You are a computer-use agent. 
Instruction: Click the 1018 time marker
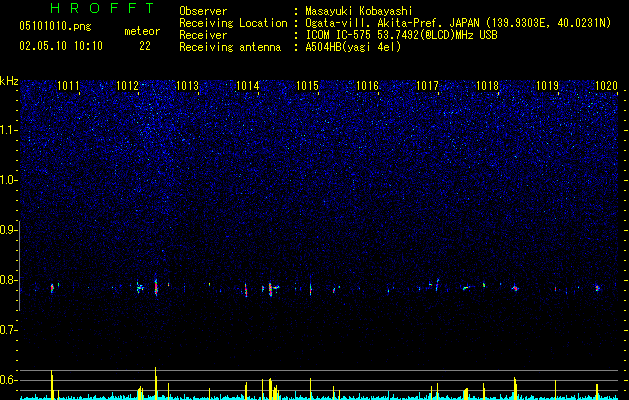[488, 85]
